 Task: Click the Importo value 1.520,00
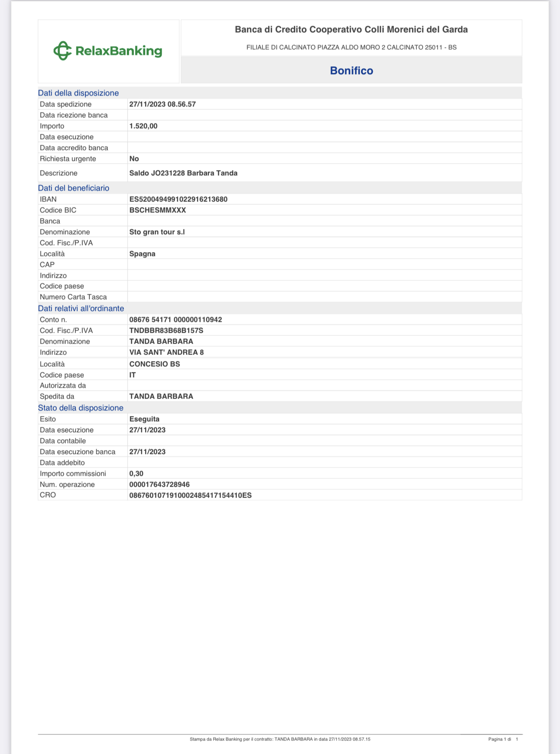[x=143, y=126]
